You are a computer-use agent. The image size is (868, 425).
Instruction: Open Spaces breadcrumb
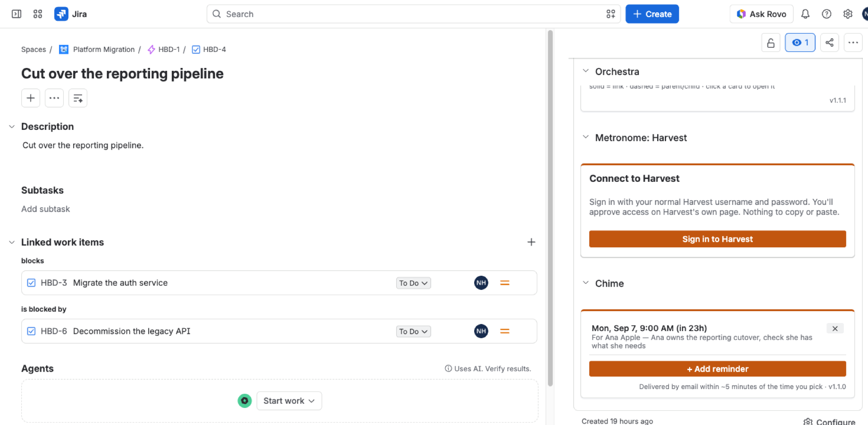(33, 50)
